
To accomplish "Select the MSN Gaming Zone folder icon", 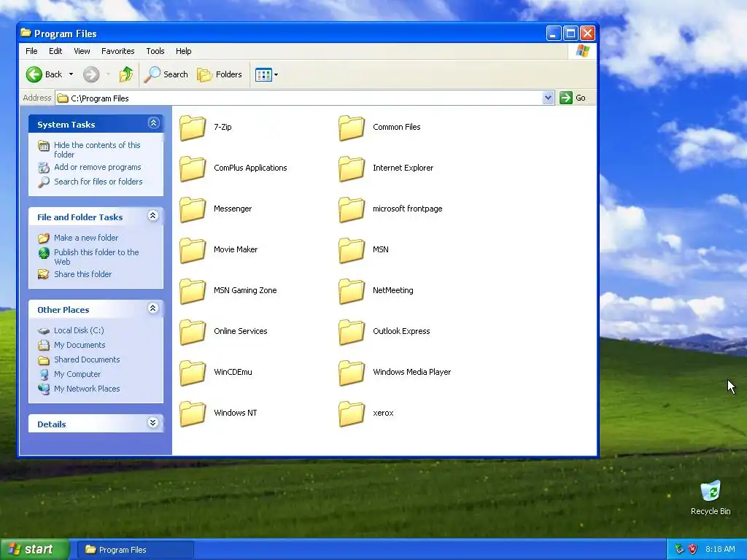I will point(193,290).
